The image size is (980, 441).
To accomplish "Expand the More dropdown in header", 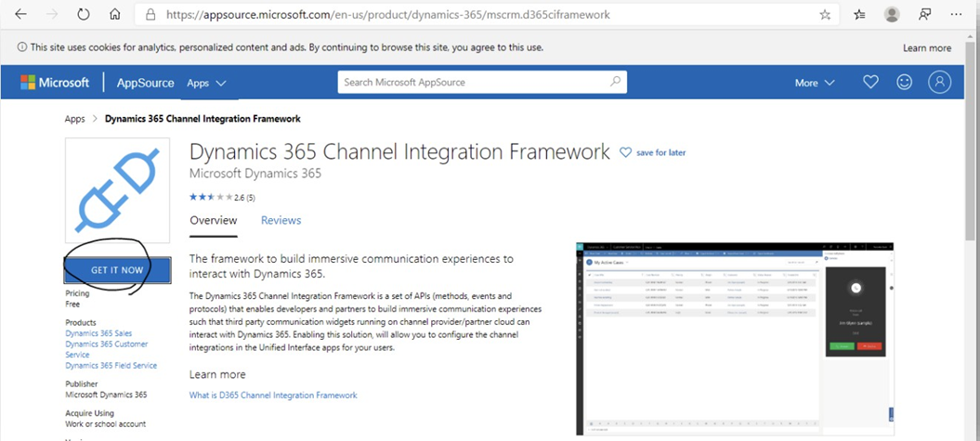I will tap(815, 83).
